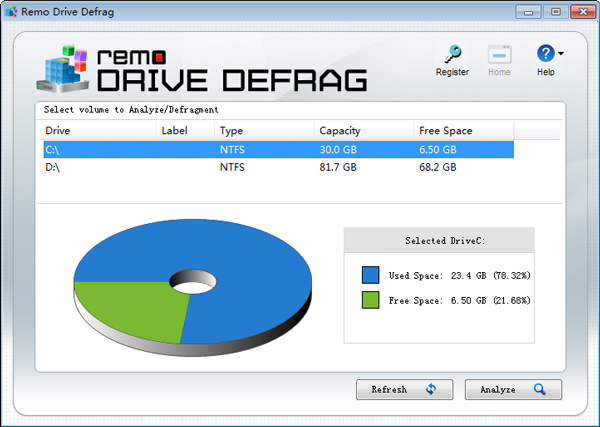Click the green Free Space swatch
The width and height of the screenshot is (600, 427).
[x=370, y=300]
